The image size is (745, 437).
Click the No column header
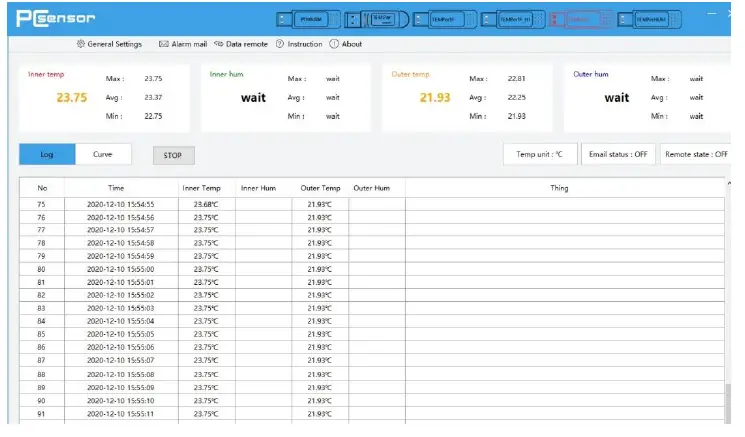tap(42, 188)
